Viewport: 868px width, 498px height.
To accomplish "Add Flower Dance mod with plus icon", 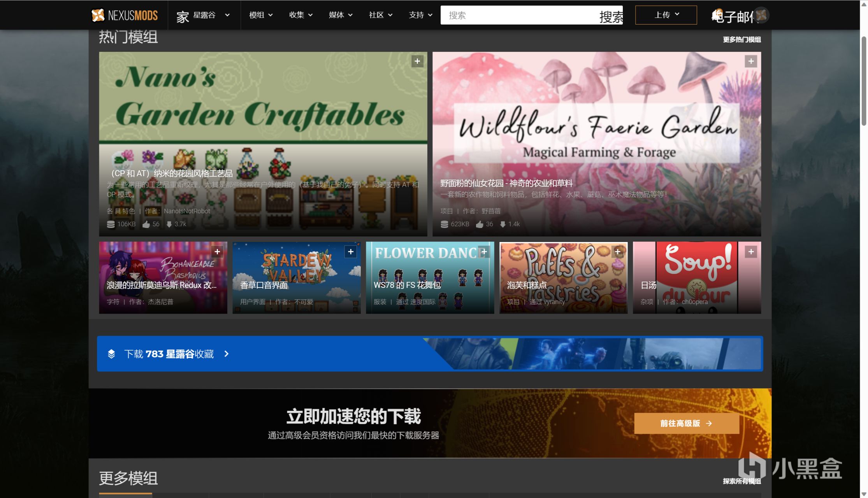I will point(484,252).
